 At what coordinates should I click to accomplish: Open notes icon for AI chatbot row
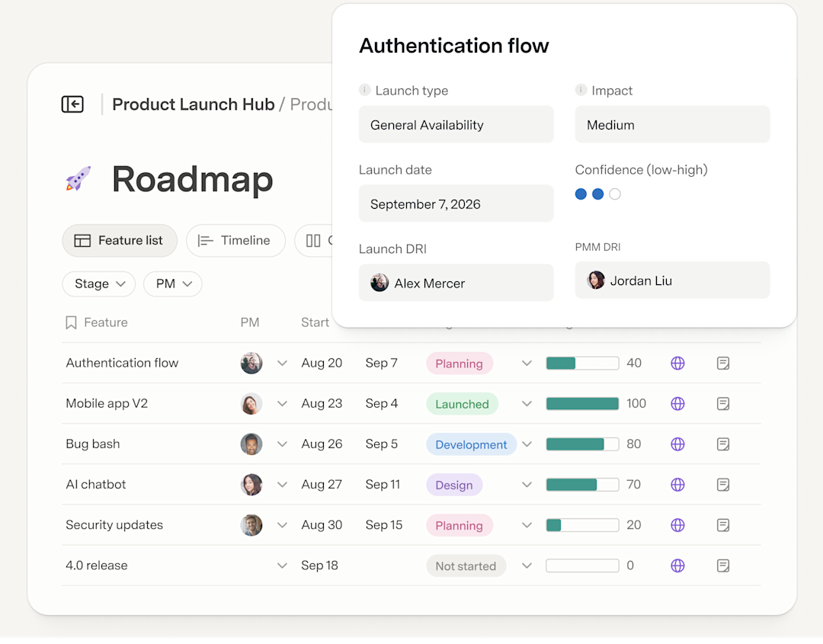tap(722, 484)
